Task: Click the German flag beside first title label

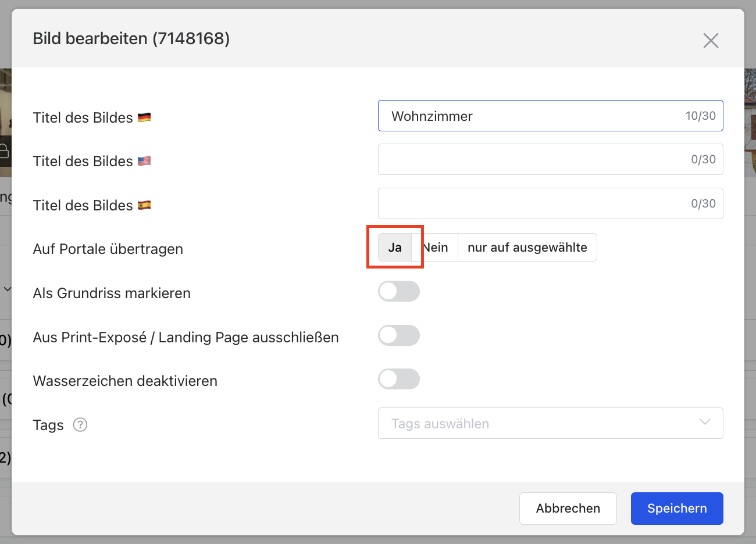Action: [144, 117]
